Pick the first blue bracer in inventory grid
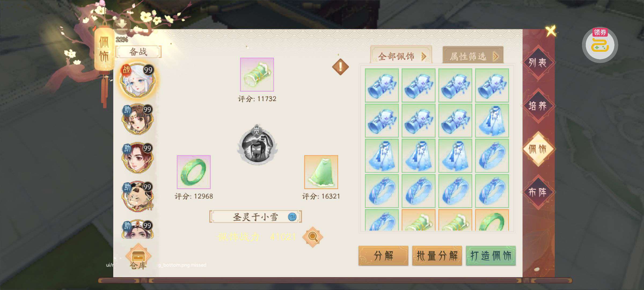Screen dimensions: 644x290 click(382, 85)
